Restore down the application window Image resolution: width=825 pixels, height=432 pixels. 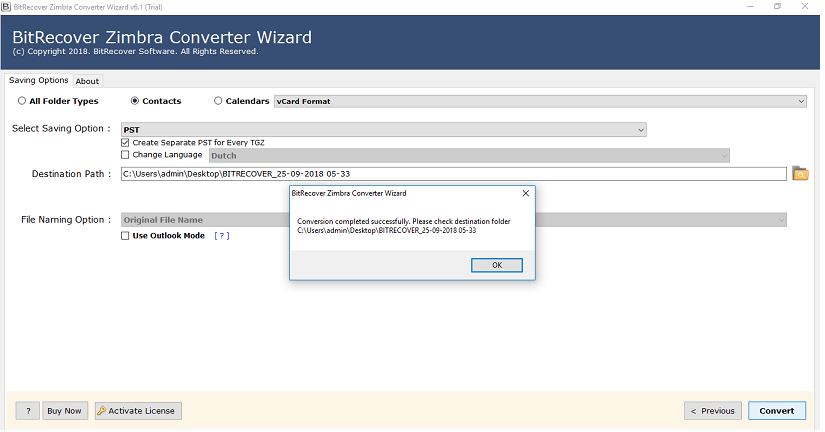pos(777,6)
